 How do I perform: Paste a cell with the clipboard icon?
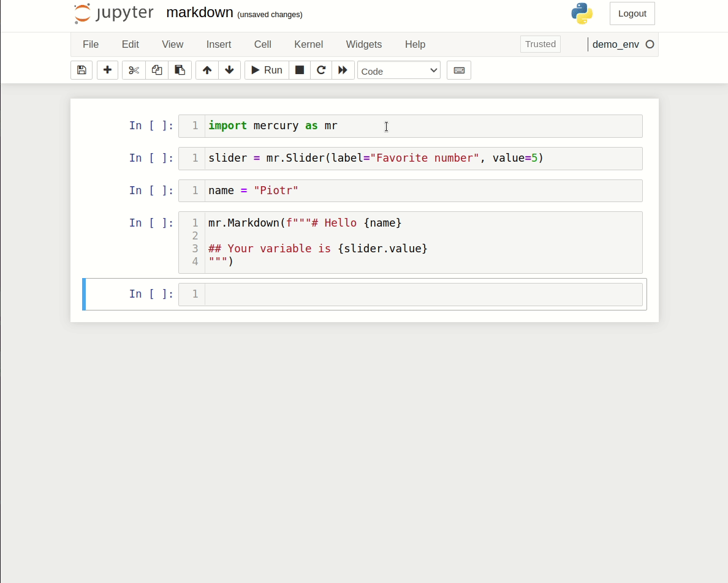point(180,70)
